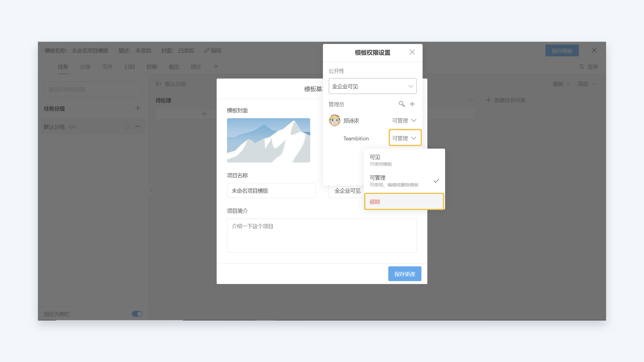
Task: Add a task under 待处理 column
Action: coord(204,114)
